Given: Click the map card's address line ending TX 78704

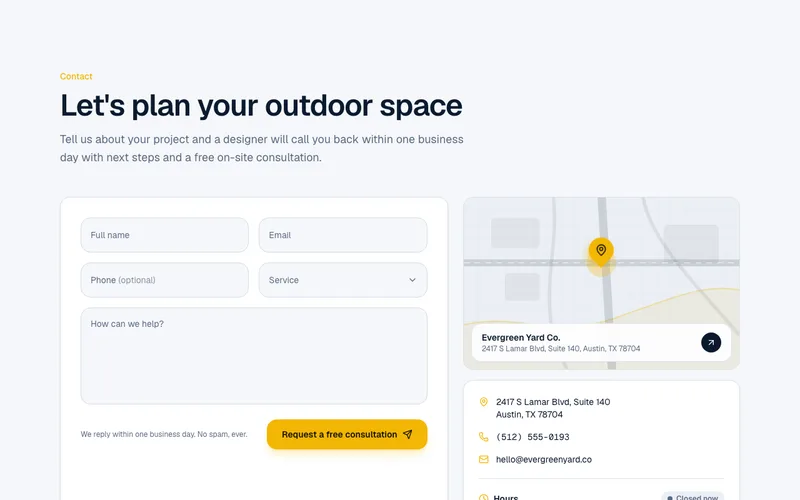Looking at the screenshot, I should click(561, 348).
